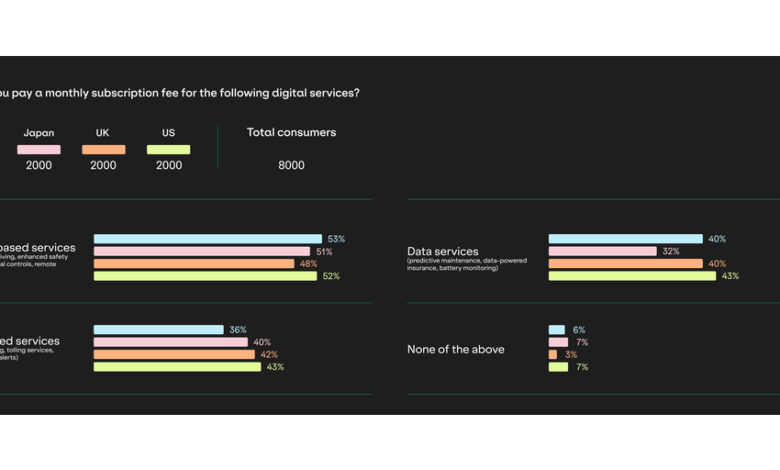
Task: Click the pink Japan legend swatch
Action: pyautogui.click(x=39, y=150)
